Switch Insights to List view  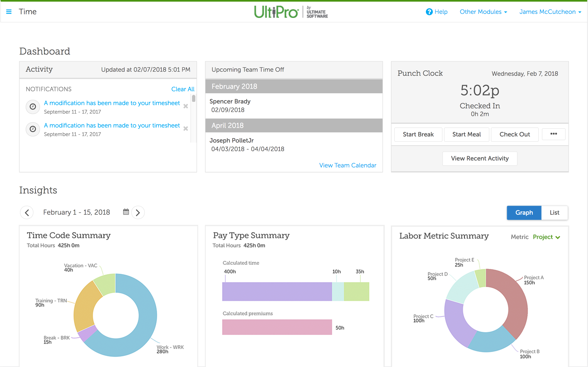tap(555, 213)
